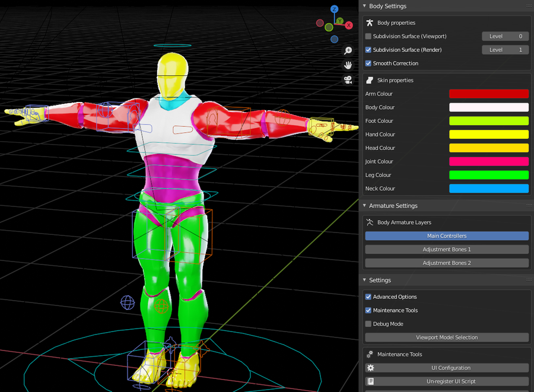The height and width of the screenshot is (392, 534).
Task: Click the negative Z axis gizmo circle
Action: [x=335, y=39]
